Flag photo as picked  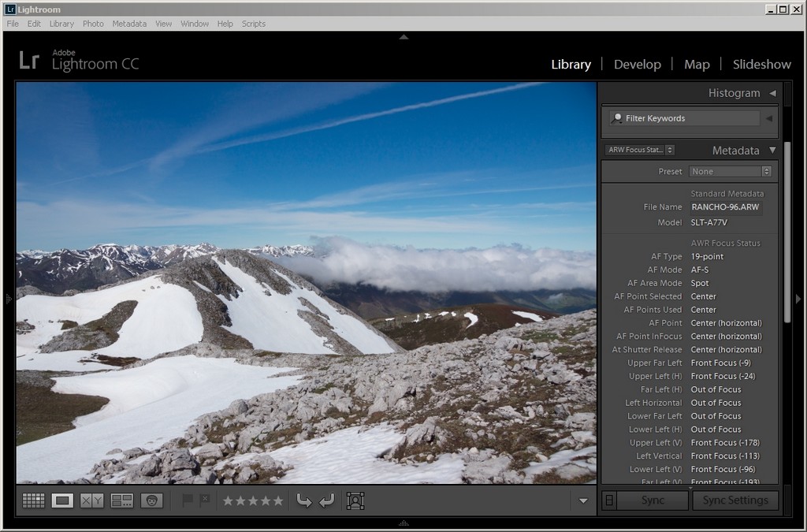coord(188,500)
